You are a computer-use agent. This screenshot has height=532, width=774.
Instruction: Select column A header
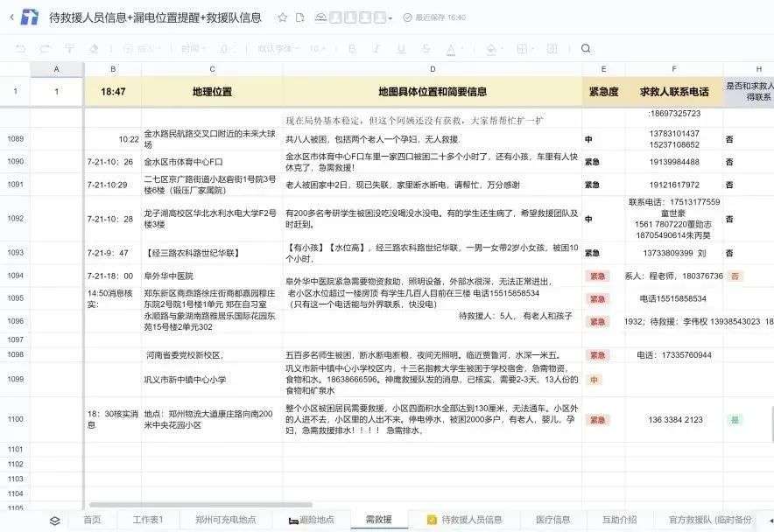click(57, 69)
